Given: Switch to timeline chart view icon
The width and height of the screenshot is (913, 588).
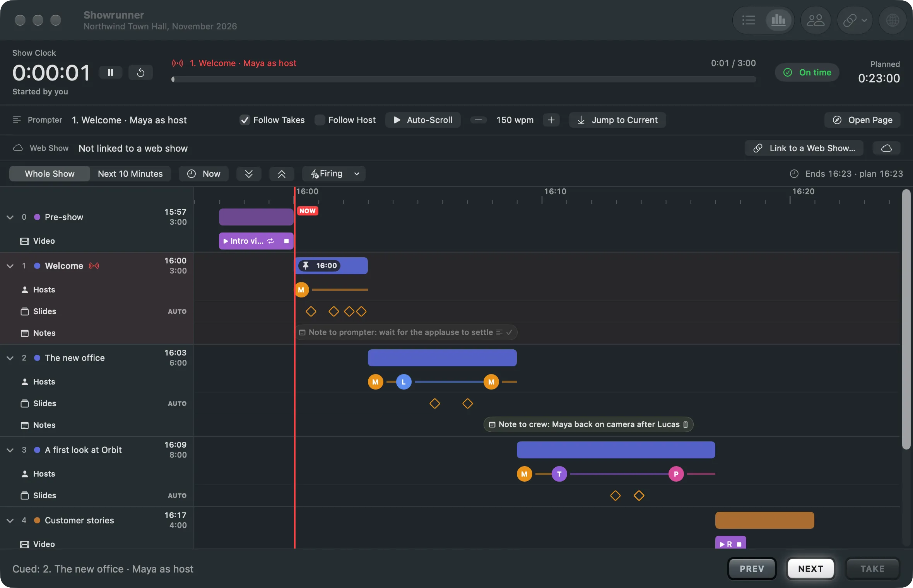Looking at the screenshot, I should coord(778,20).
